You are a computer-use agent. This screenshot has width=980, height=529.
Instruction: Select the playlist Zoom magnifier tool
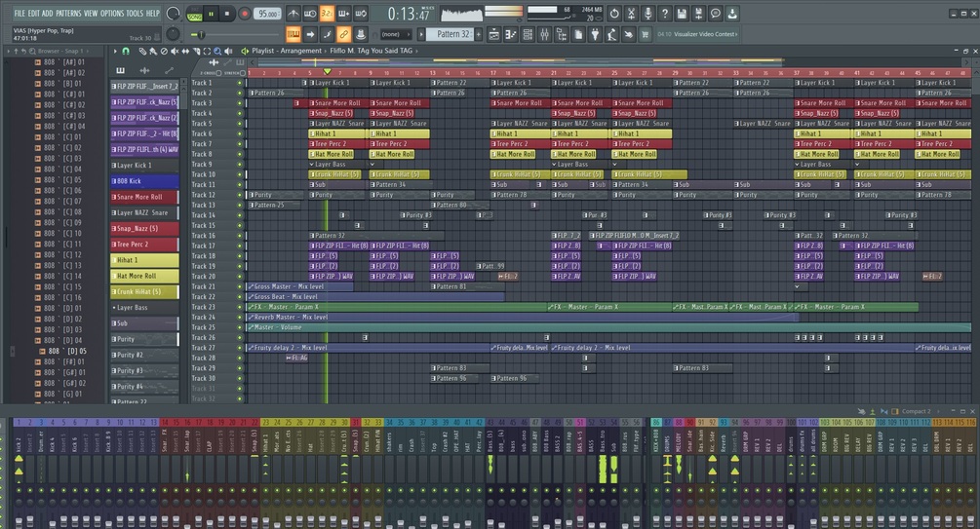click(x=217, y=52)
